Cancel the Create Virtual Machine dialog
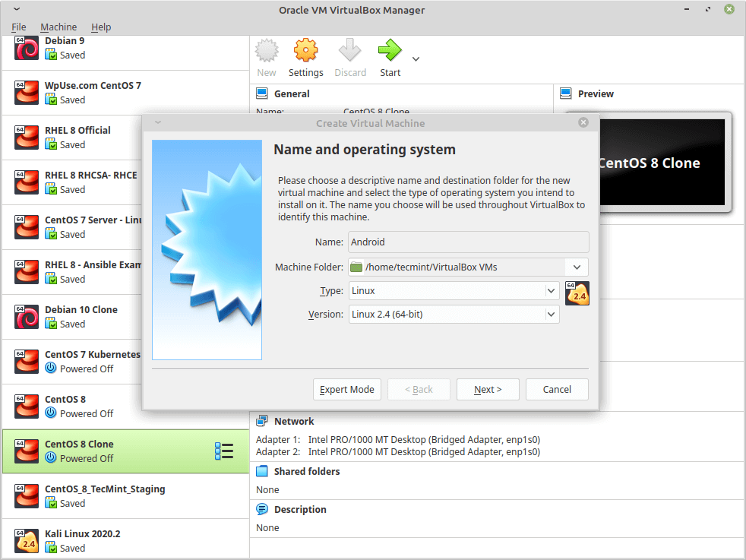Screen dimensions: 746x560 [x=557, y=389]
